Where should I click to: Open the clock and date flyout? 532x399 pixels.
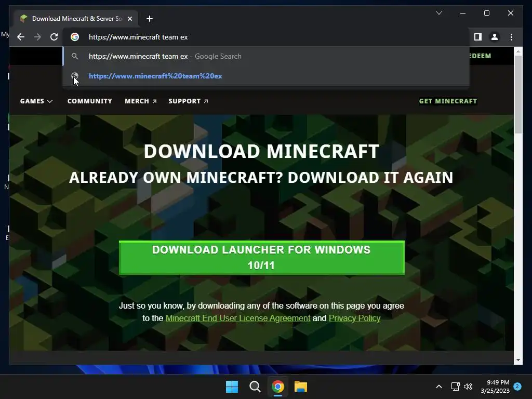(x=495, y=387)
